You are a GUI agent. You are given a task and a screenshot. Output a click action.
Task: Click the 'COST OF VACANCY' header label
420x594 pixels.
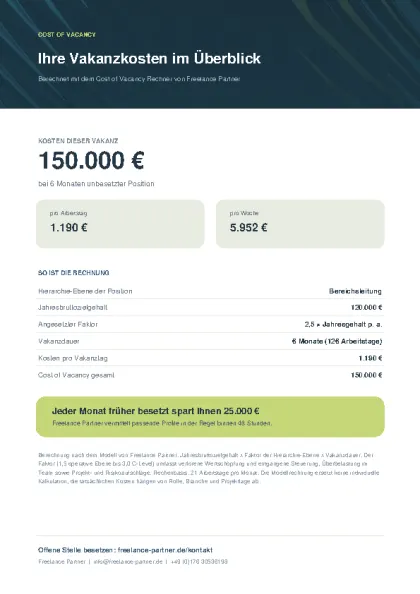67,34
